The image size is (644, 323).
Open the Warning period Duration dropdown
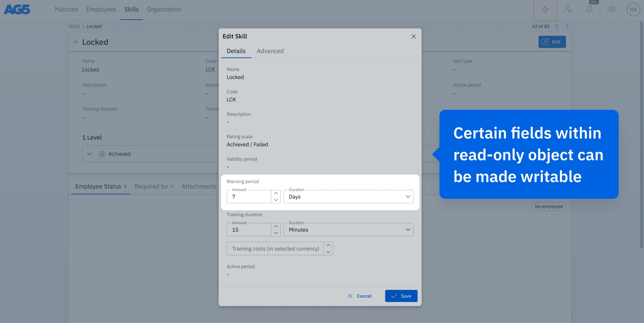pyautogui.click(x=348, y=197)
